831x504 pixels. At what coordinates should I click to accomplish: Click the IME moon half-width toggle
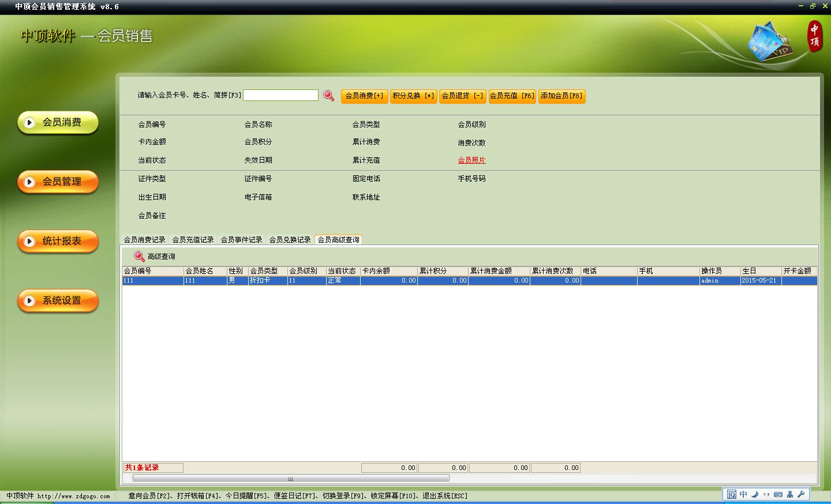755,494
